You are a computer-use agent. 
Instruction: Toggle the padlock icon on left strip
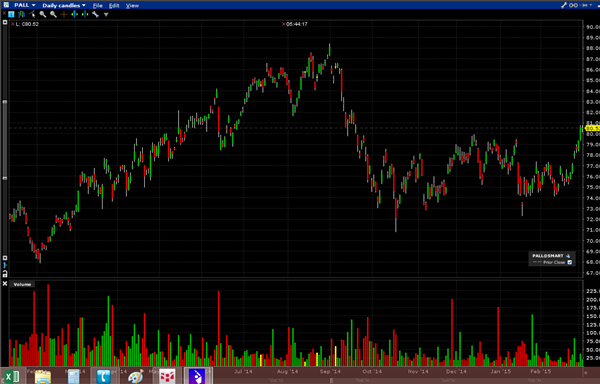pyautogui.click(x=5, y=273)
